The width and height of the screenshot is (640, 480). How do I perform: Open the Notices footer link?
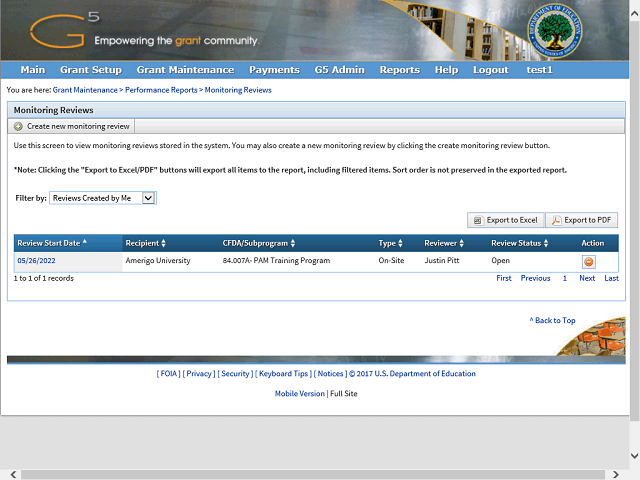(x=330, y=374)
